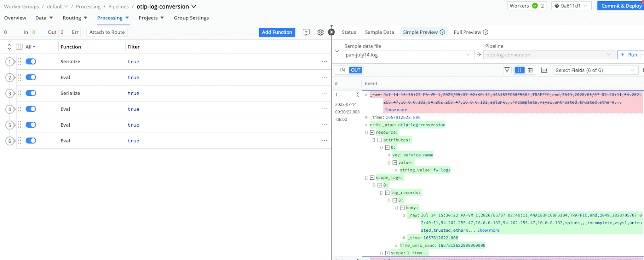The height and width of the screenshot is (260, 644).
Task: Select the IN events view button
Action: tap(342, 70)
